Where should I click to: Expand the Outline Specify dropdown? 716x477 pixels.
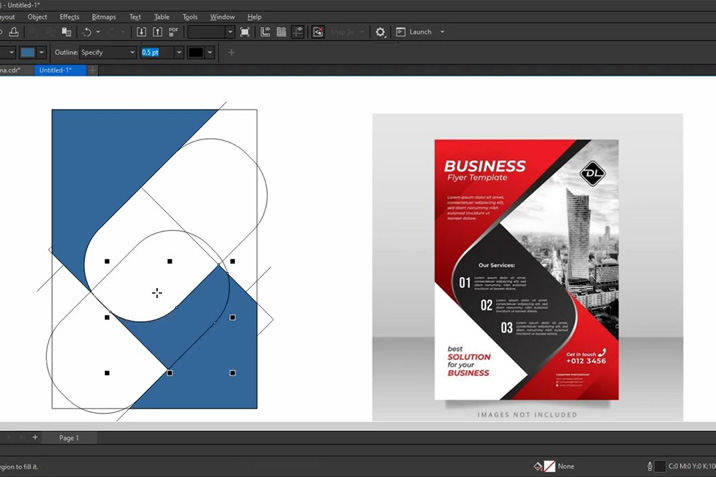(132, 52)
